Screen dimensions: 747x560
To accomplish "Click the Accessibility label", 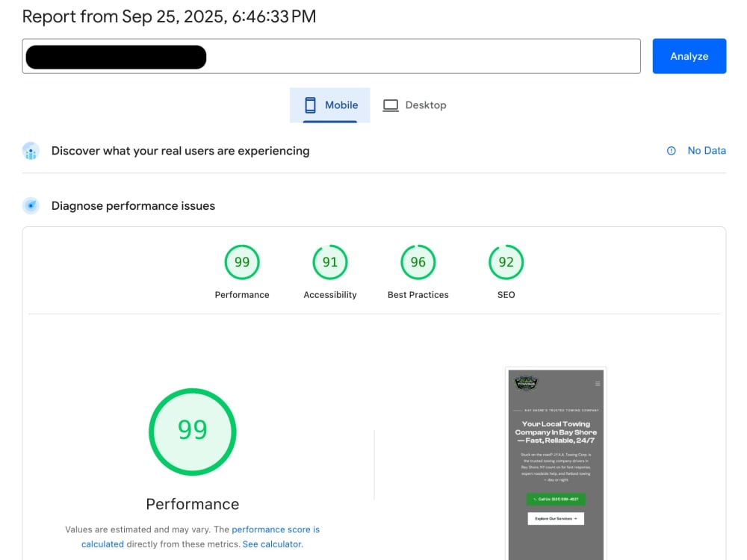I will click(330, 295).
